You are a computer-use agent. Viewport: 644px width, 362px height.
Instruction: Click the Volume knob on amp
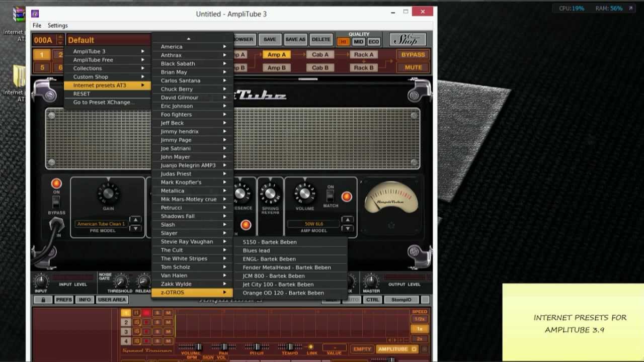(304, 194)
